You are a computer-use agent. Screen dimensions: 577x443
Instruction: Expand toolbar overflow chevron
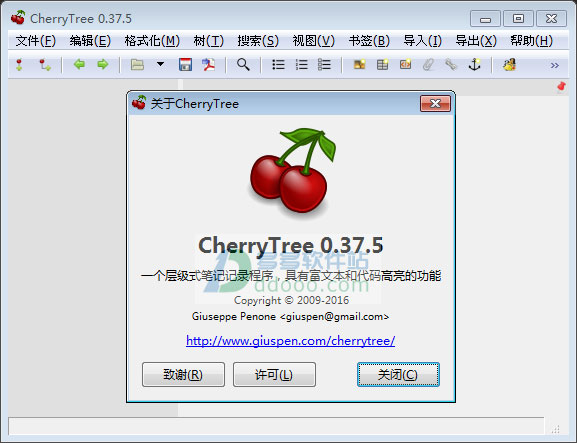pyautogui.click(x=555, y=65)
